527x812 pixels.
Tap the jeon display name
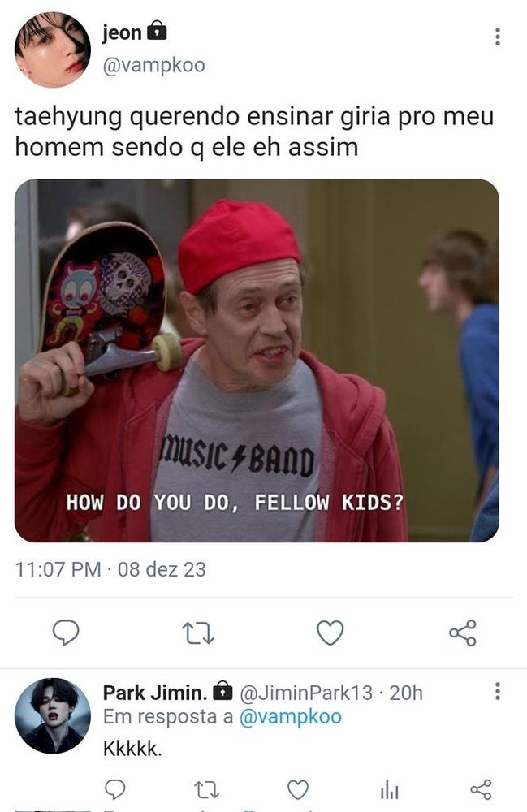122,32
